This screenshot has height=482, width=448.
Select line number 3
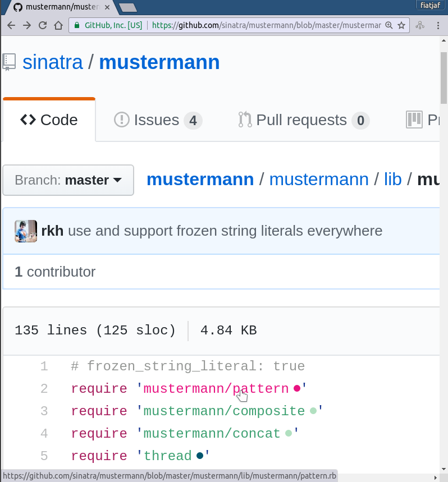pos(44,411)
